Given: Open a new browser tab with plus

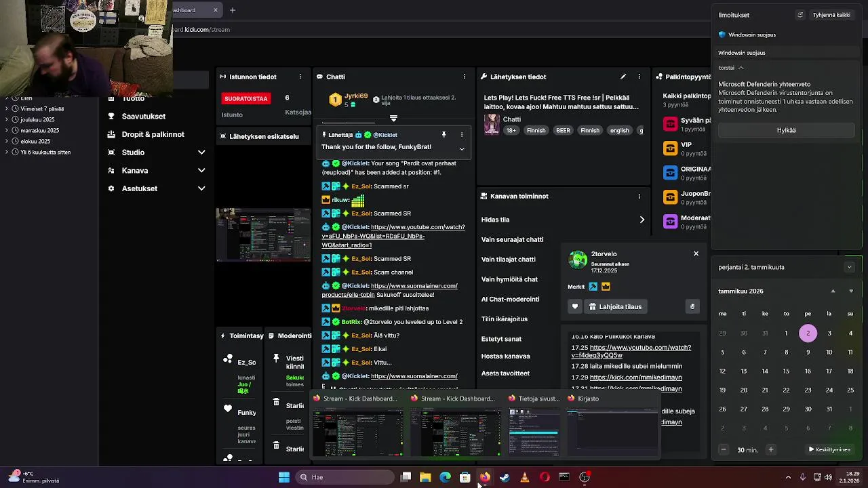Looking at the screenshot, I should coord(232,10).
